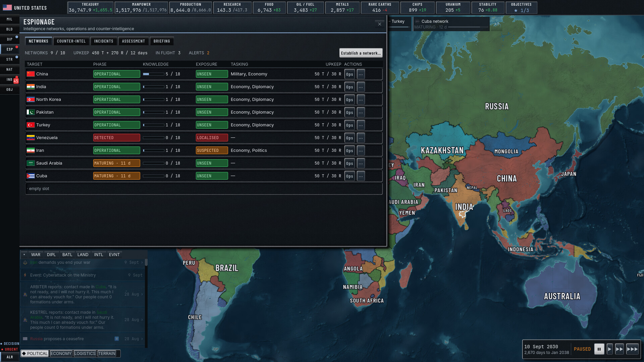Toggle the WAR message filter
Image resolution: width=644 pixels, height=362 pixels.
coord(36,255)
